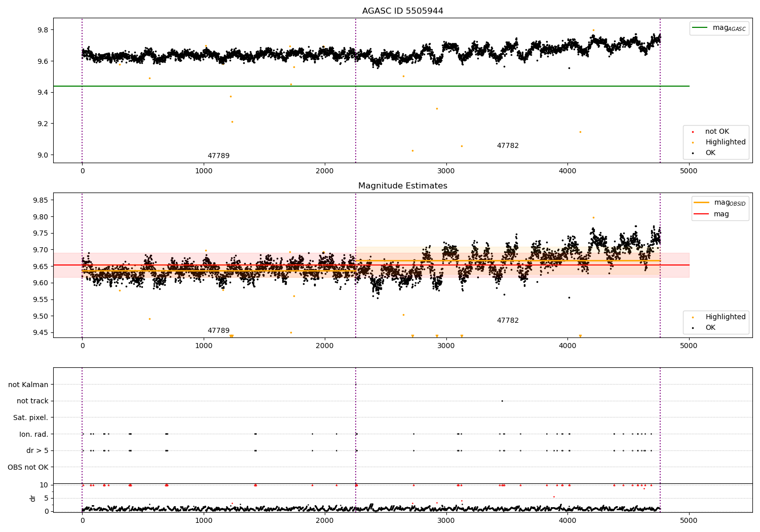
Task: Click the 'Magnitude Estimates' plot title
Action: coord(402,186)
